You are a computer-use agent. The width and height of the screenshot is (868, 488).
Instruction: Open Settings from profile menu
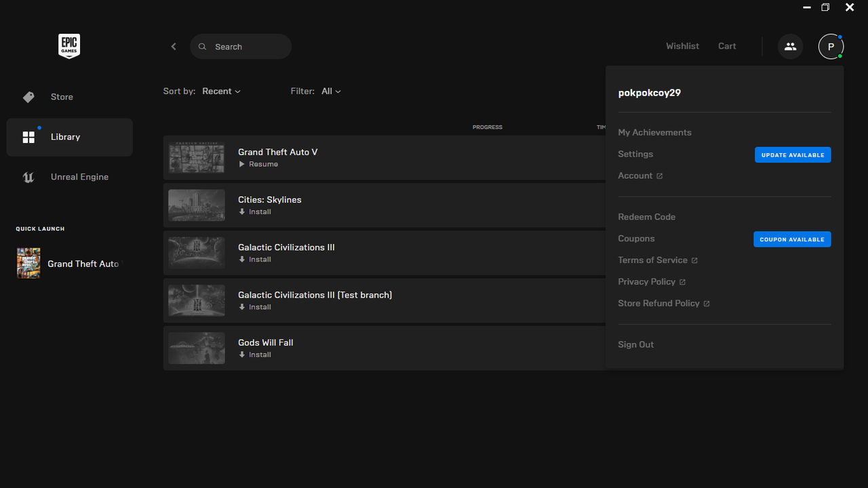click(635, 155)
